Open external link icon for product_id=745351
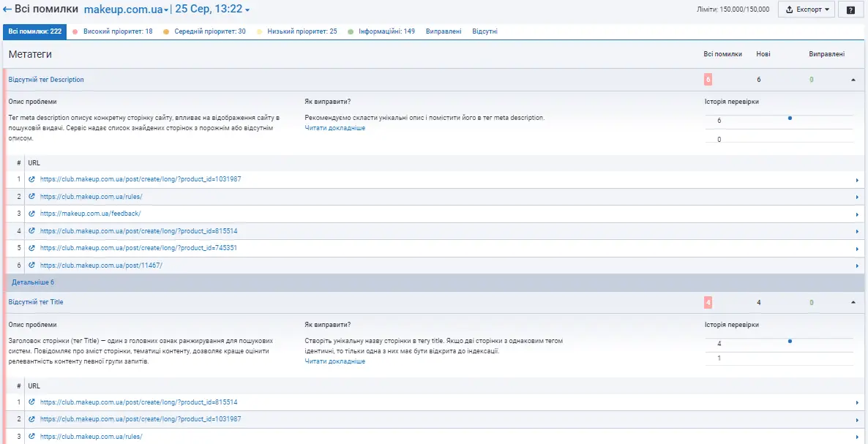The height and width of the screenshot is (444, 868). coord(31,248)
